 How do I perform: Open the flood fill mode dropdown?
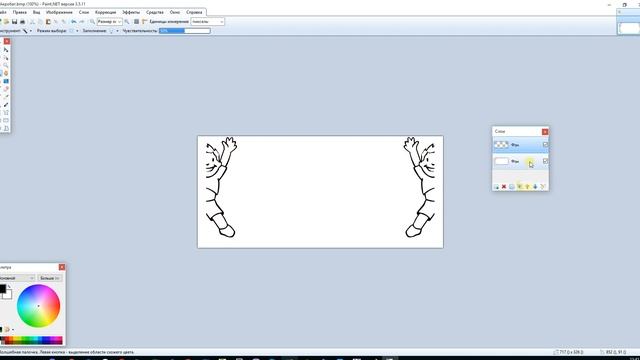coord(117,31)
